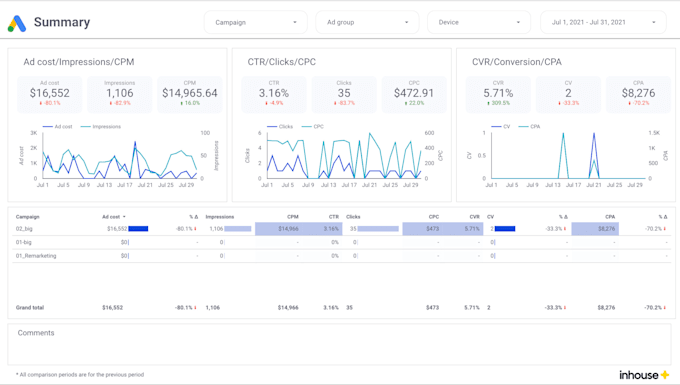
Task: Click the blue CV bar for 02_big
Action: pyautogui.click(x=505, y=228)
